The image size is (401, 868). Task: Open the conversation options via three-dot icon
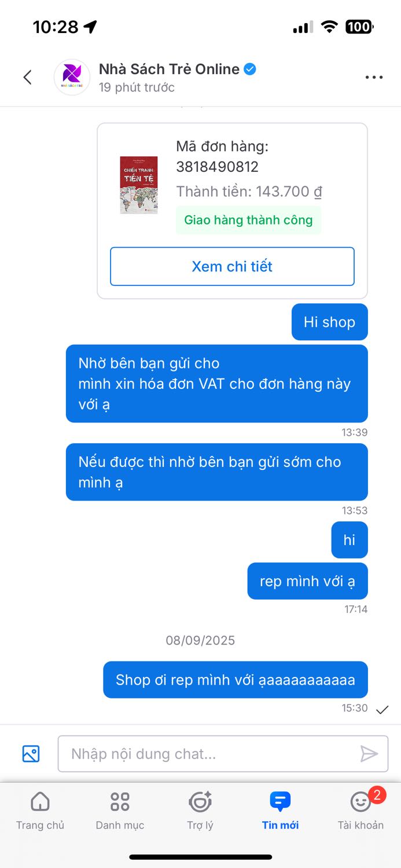pos(374,77)
